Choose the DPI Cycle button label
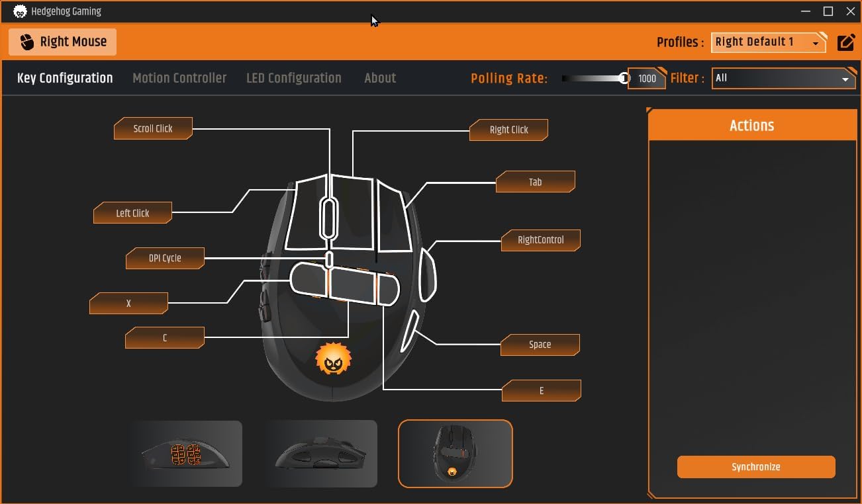 (x=165, y=258)
